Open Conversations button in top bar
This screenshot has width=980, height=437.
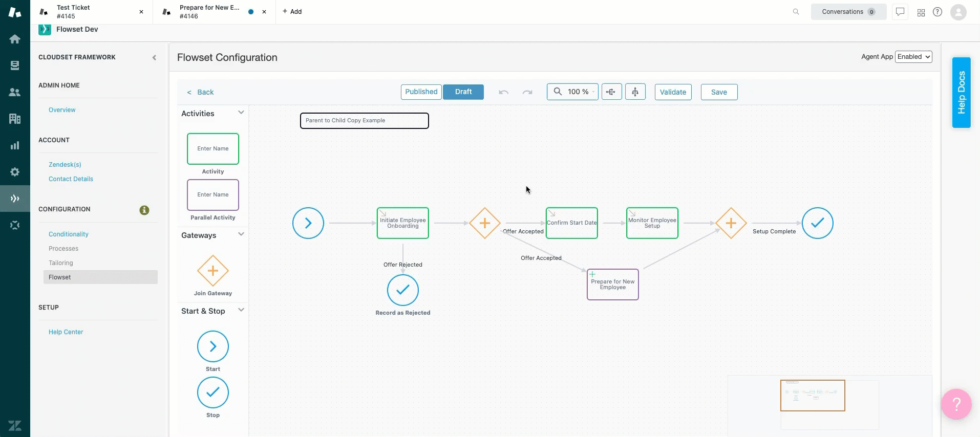click(848, 12)
